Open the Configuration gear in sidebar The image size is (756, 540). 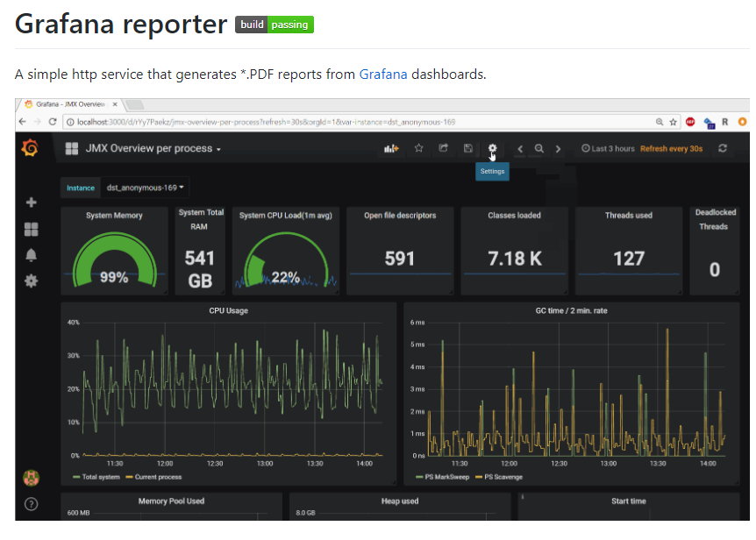click(32, 281)
